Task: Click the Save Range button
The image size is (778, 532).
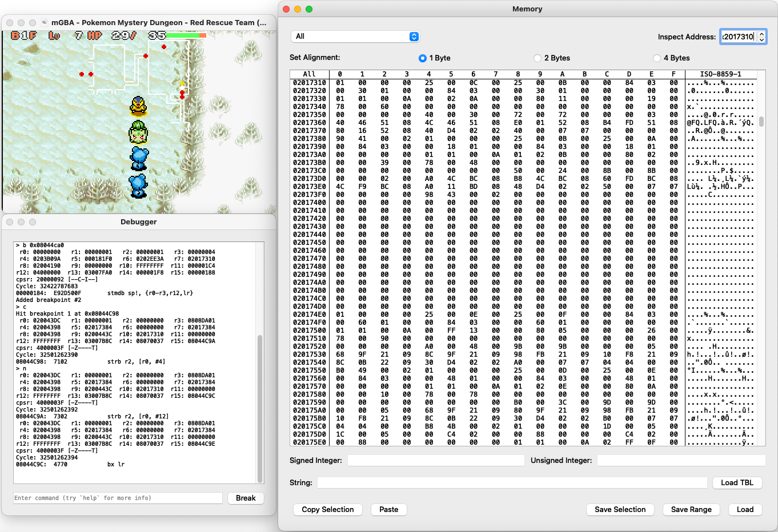Action: [691, 509]
